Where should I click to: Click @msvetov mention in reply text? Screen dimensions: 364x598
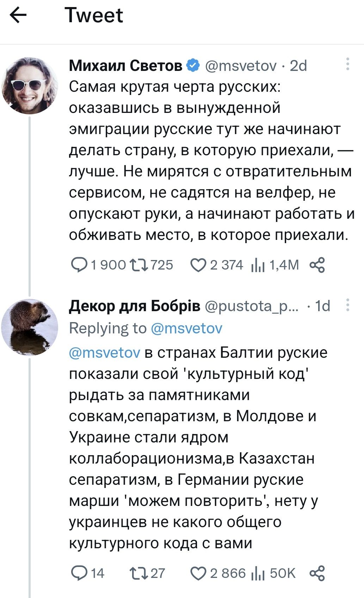[105, 352]
